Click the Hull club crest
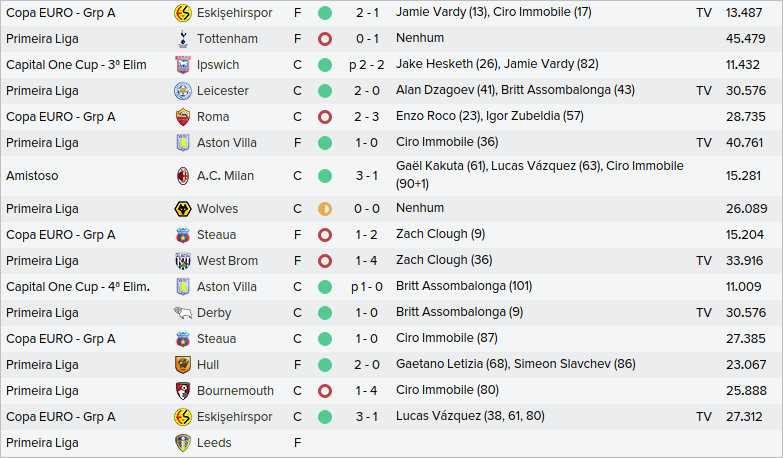Viewport: 783px width, 458px height. pyautogui.click(x=182, y=365)
